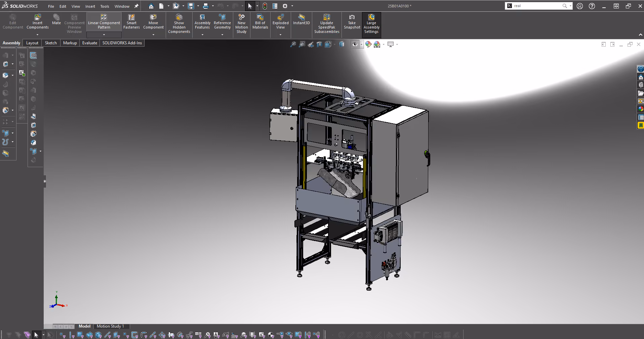Create a New Motion Study
Screen dimensions: 644x339
241,23
